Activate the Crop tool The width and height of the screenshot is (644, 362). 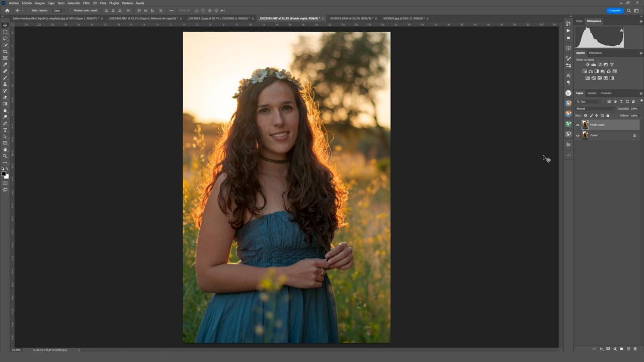click(5, 51)
